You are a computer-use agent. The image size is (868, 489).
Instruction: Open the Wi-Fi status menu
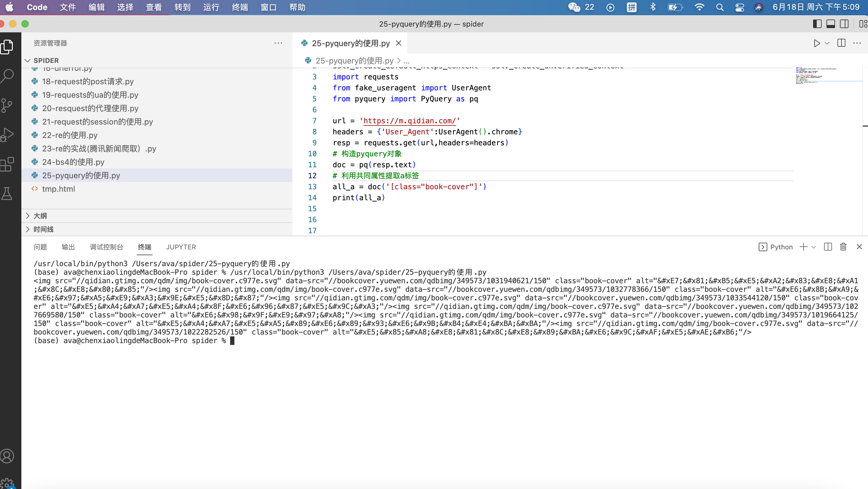pos(700,7)
